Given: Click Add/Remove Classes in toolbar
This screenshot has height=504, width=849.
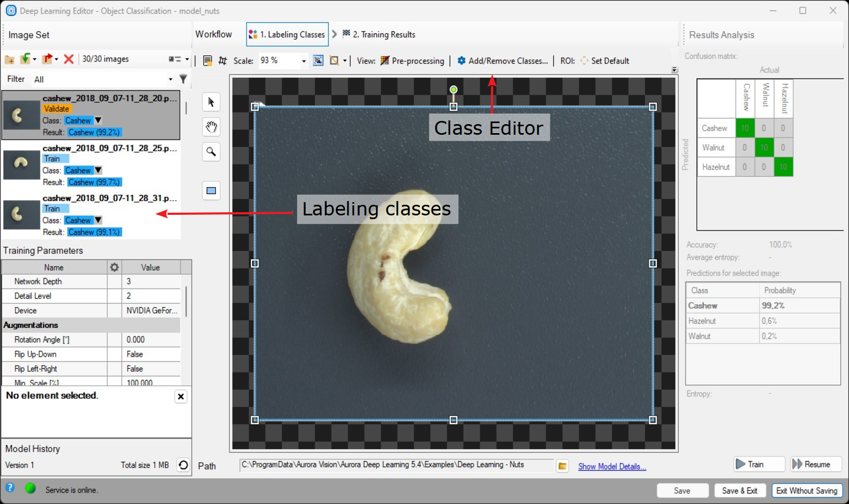Looking at the screenshot, I should point(502,61).
